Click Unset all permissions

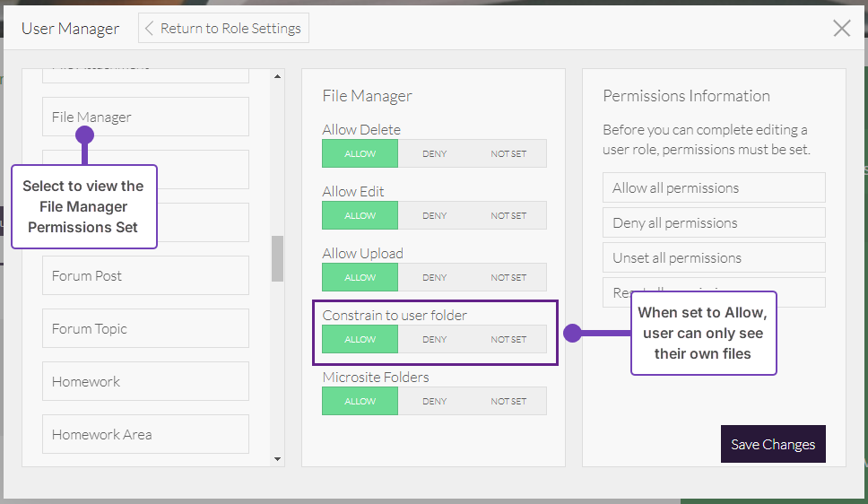714,257
